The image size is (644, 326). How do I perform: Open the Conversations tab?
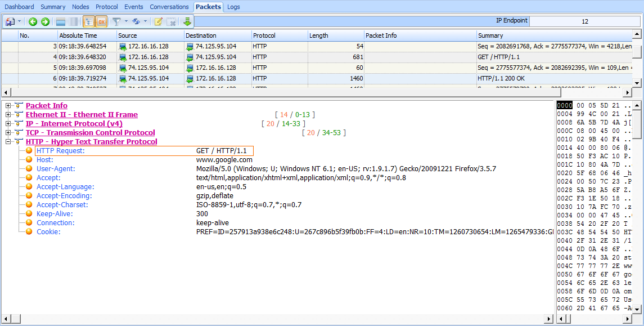coord(169,7)
